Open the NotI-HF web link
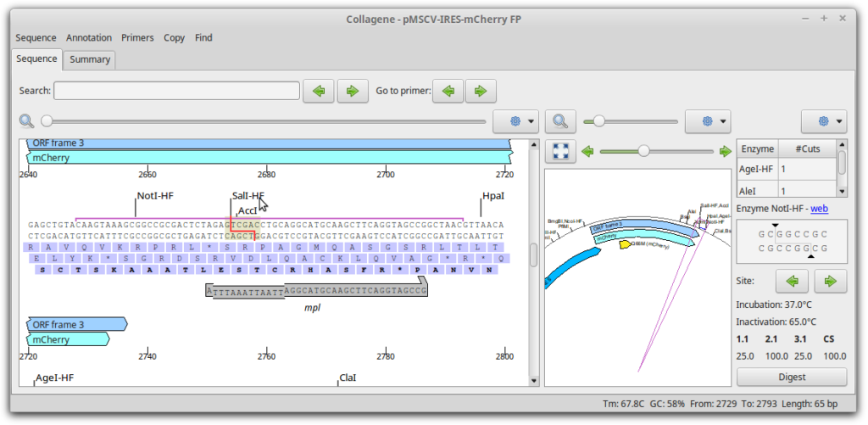The height and width of the screenshot is (425, 868). point(820,209)
